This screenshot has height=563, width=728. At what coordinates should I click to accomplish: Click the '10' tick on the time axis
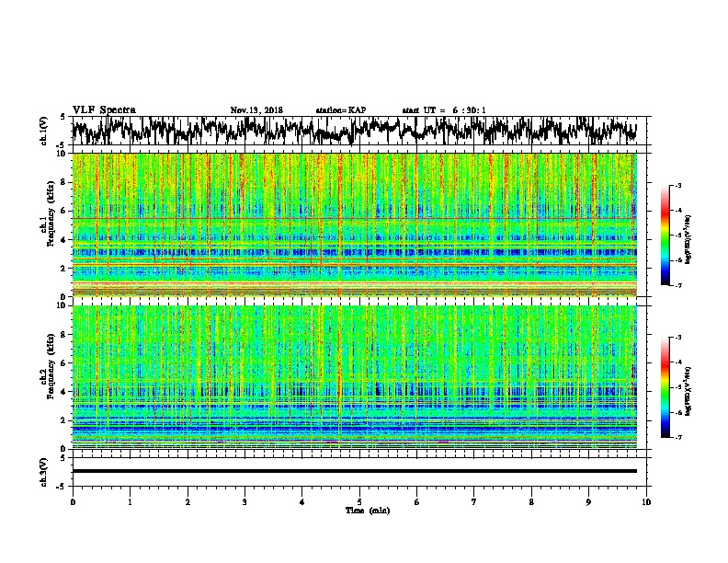click(x=646, y=502)
